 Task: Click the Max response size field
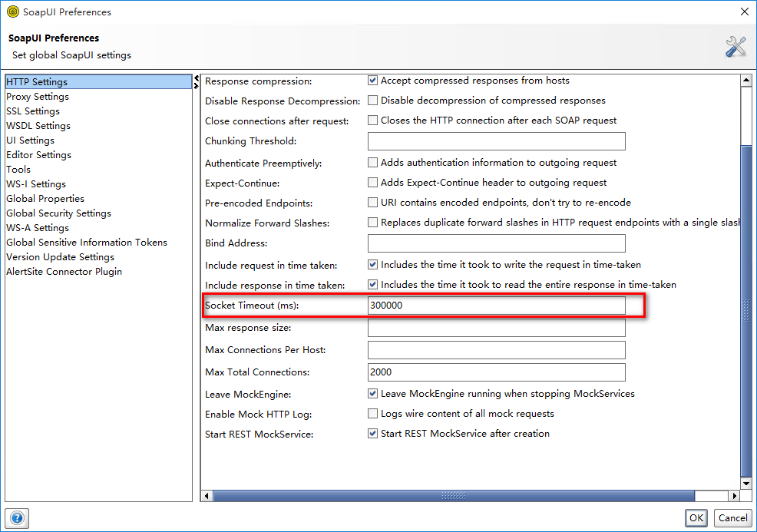click(496, 328)
